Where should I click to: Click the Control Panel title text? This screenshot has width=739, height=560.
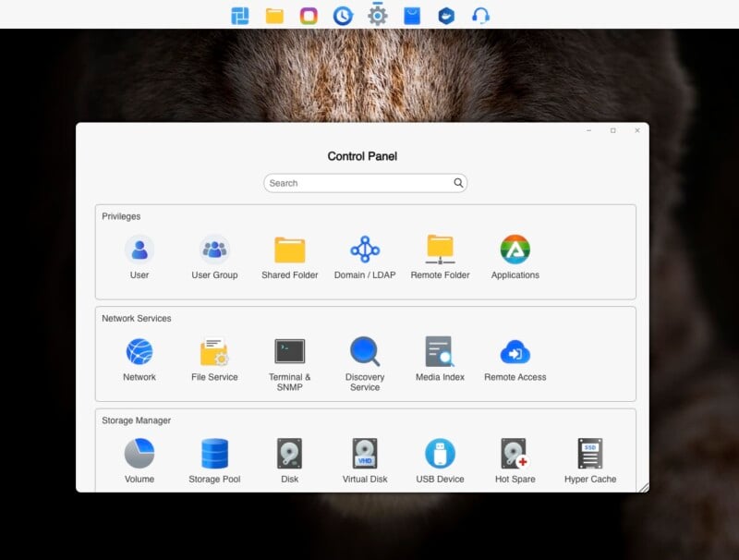(362, 156)
